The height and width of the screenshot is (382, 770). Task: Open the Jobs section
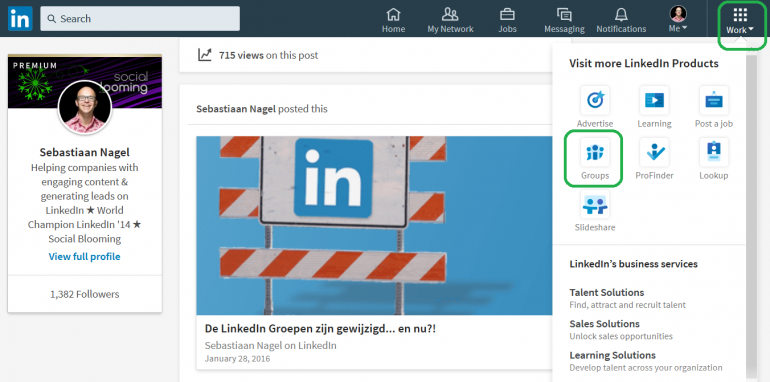click(x=507, y=20)
